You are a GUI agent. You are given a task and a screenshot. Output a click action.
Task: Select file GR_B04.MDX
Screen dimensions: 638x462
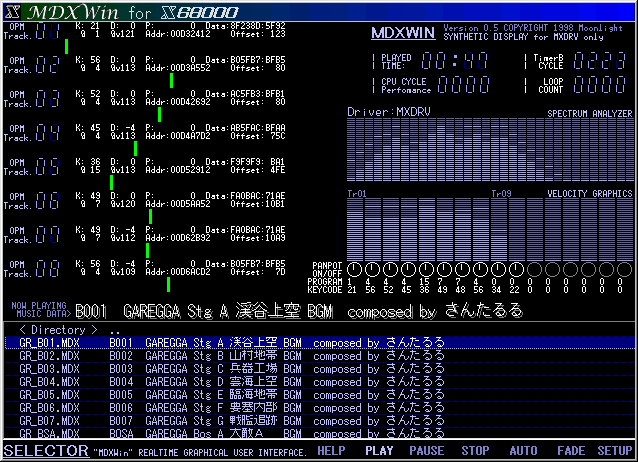tap(319, 382)
